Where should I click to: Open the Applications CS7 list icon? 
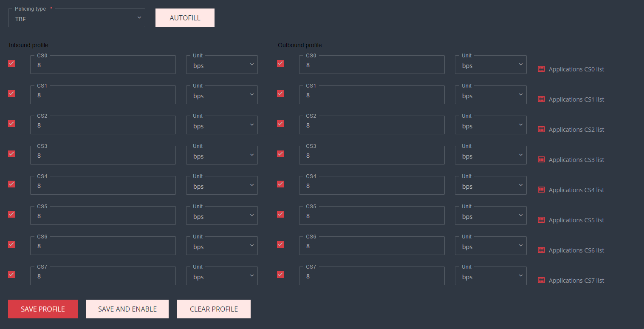tap(541, 280)
